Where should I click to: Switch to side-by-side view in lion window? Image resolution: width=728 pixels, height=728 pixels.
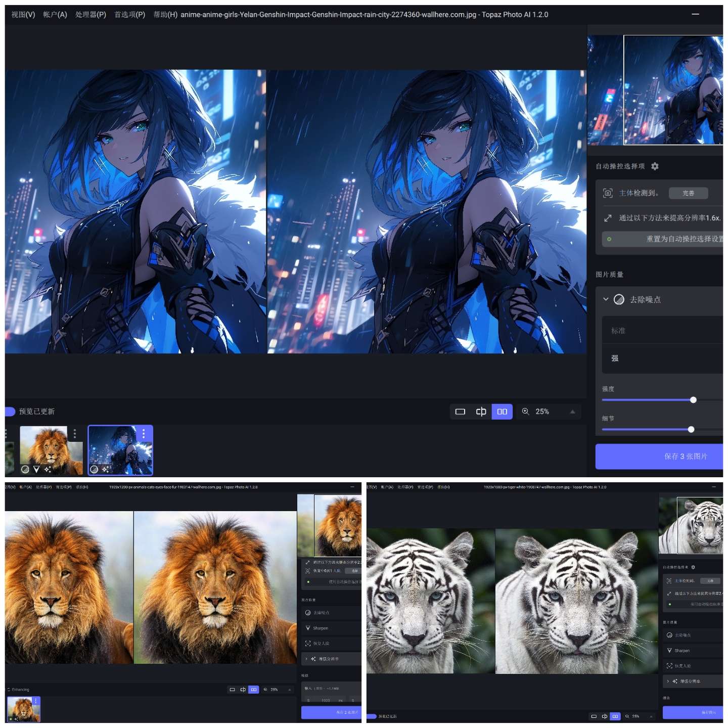[254, 690]
